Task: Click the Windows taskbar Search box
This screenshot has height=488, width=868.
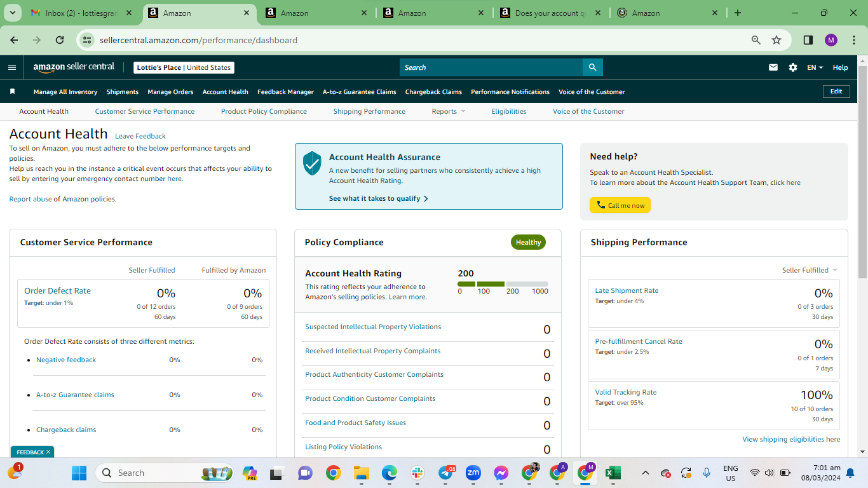Action: (165, 473)
